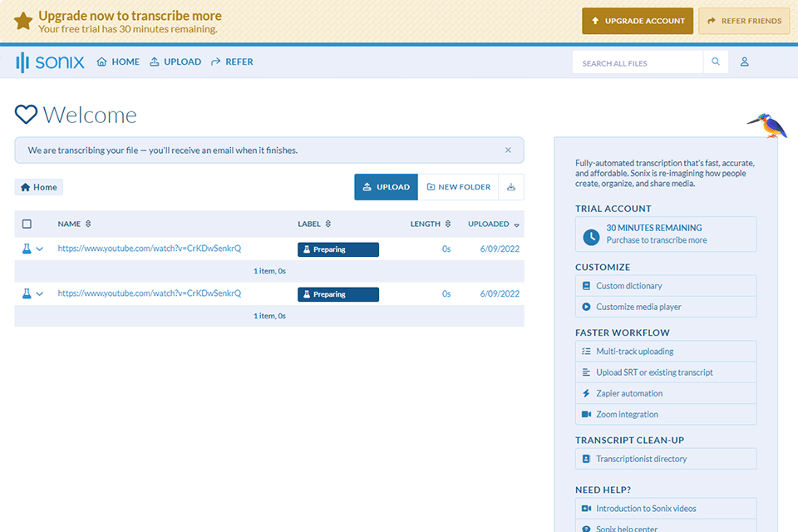
Task: Expand the second file row's chevron menu
Action: point(40,294)
